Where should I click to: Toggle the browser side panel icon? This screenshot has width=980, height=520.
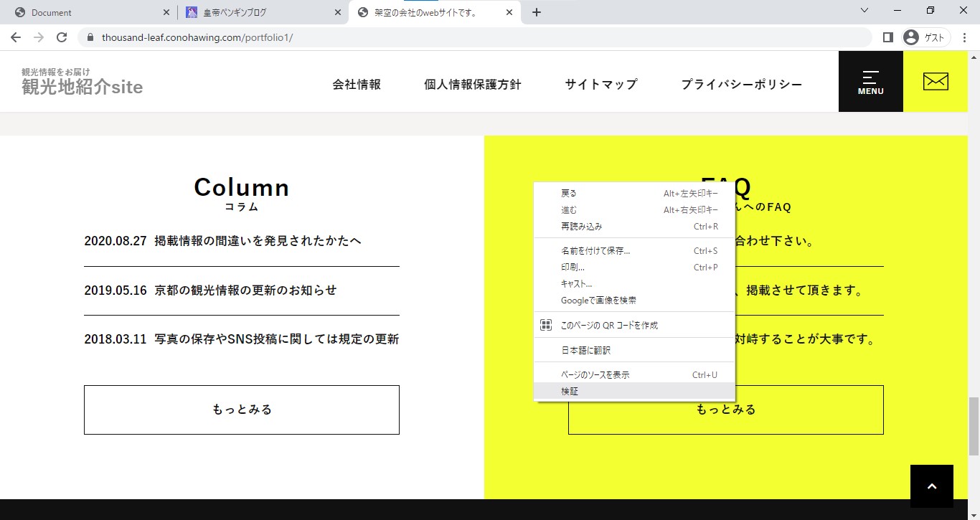(x=887, y=37)
